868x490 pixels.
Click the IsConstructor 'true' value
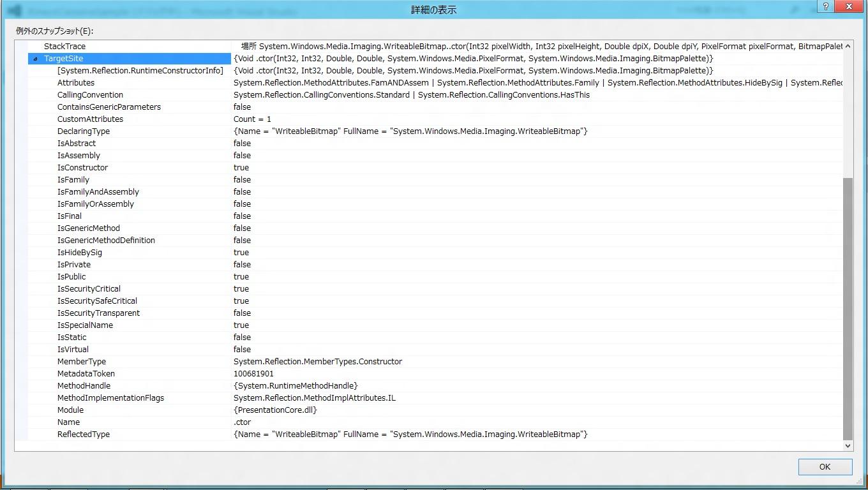(241, 168)
